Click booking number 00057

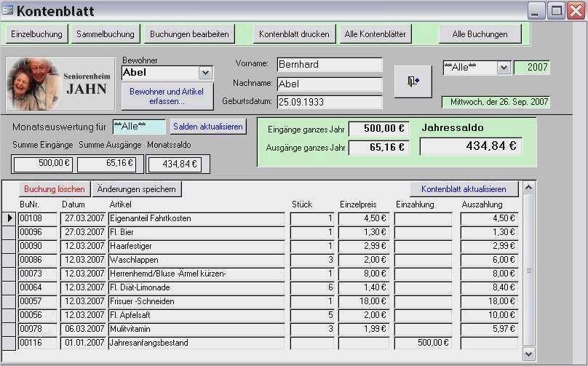38,302
